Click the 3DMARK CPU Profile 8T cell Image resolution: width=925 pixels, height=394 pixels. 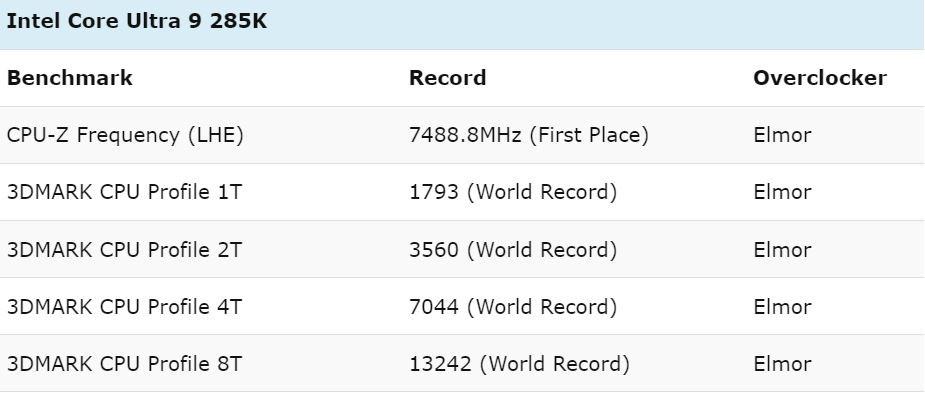124,364
